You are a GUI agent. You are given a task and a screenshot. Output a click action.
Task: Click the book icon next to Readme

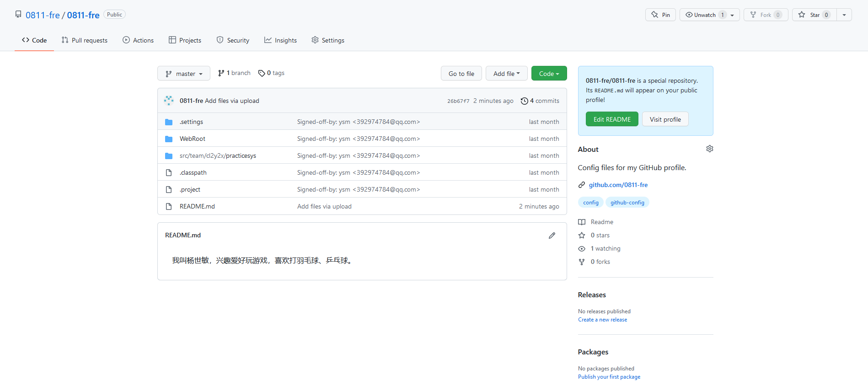(582, 222)
